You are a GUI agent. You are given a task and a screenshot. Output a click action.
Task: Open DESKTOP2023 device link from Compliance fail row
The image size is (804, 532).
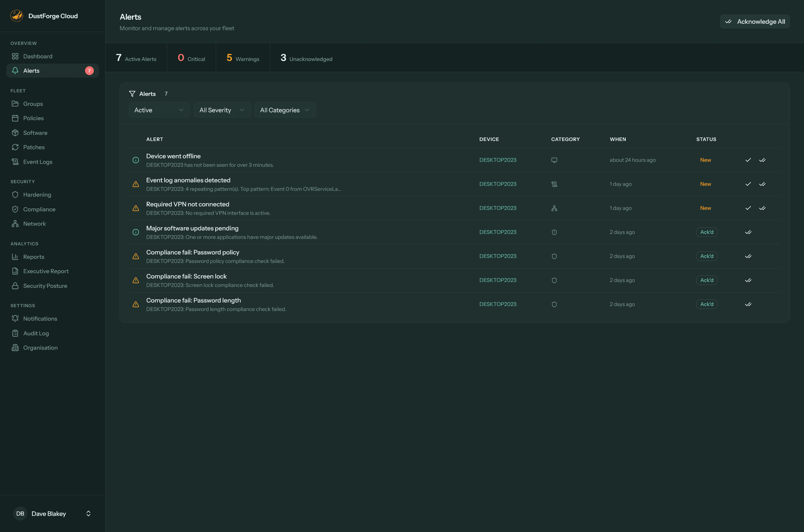(498, 256)
